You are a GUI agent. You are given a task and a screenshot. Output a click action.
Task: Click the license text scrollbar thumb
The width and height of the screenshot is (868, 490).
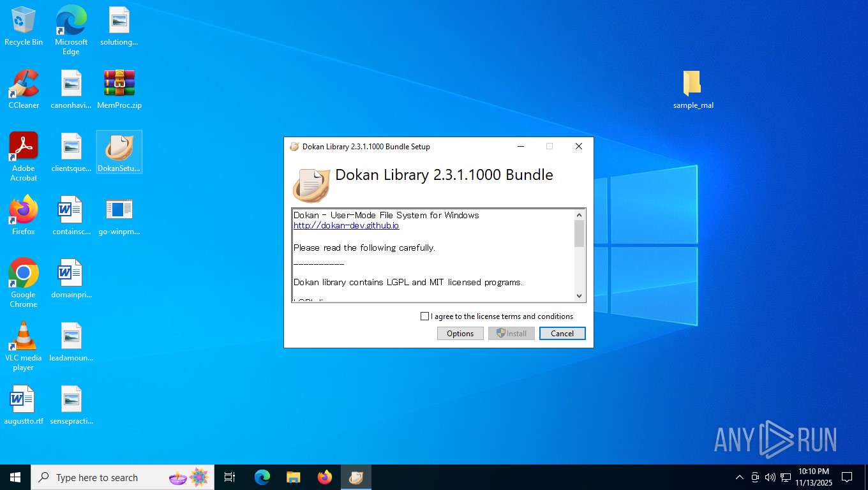click(580, 234)
